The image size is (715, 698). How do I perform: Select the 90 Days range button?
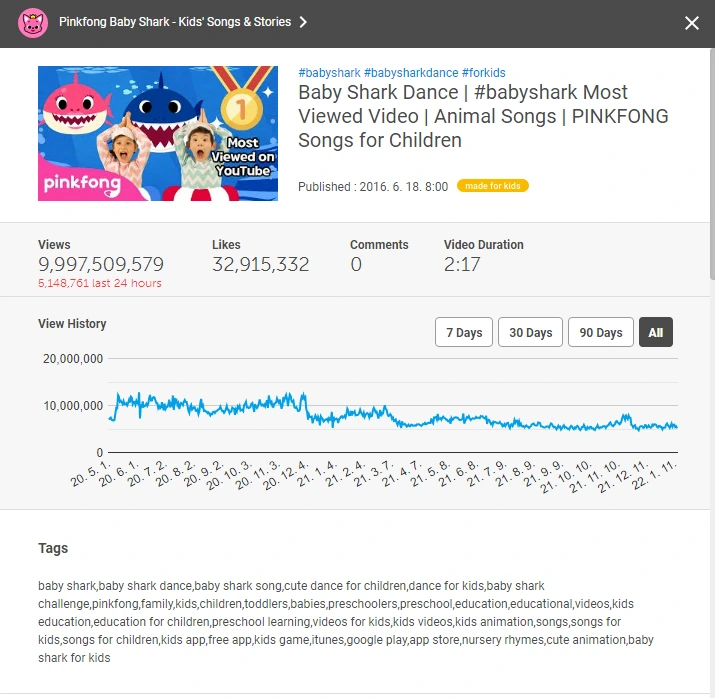pyautogui.click(x=601, y=332)
